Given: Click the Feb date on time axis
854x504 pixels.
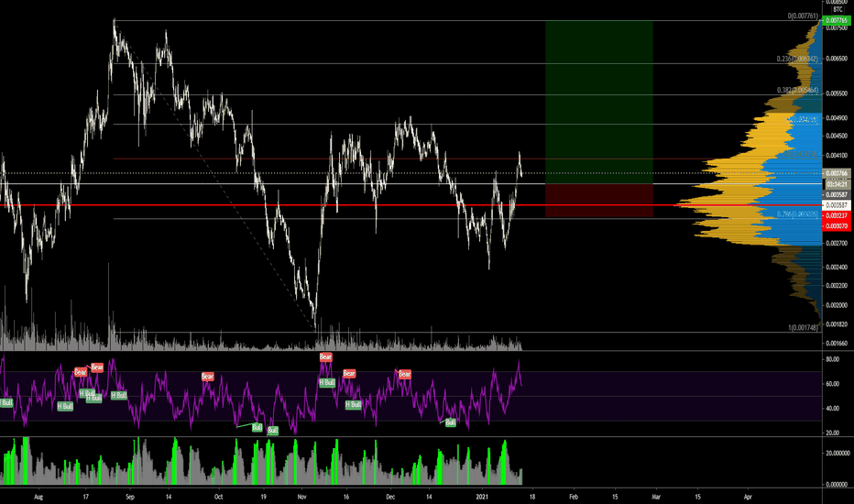Looking at the screenshot, I should click(x=574, y=497).
